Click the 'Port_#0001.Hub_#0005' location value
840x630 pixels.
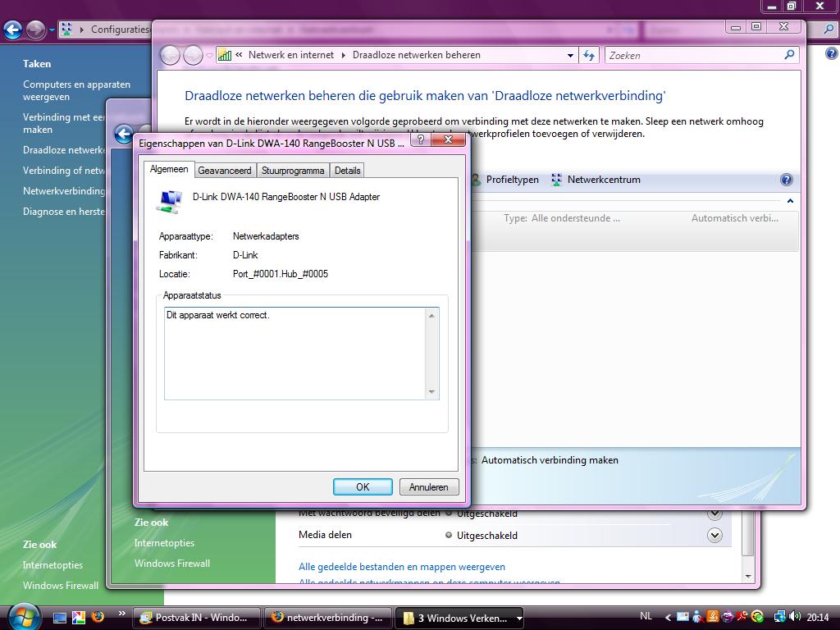[281, 274]
